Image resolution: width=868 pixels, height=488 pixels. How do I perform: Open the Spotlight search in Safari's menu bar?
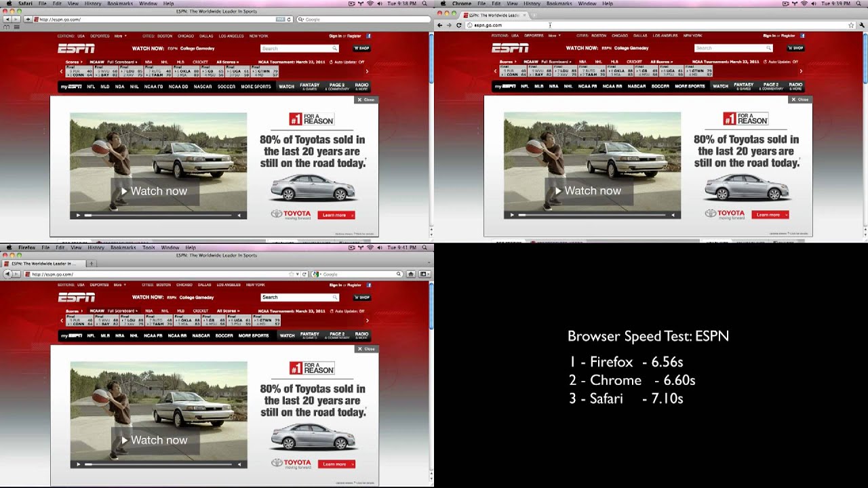(424, 3)
